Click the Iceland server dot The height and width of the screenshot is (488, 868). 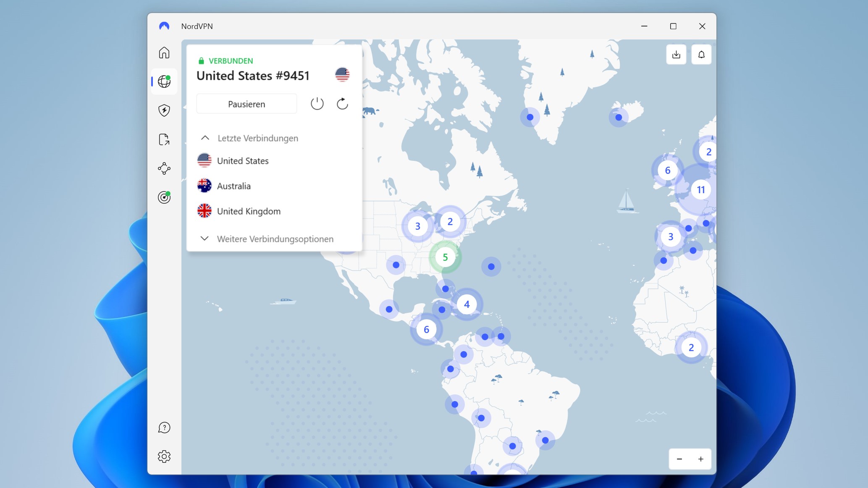619,117
